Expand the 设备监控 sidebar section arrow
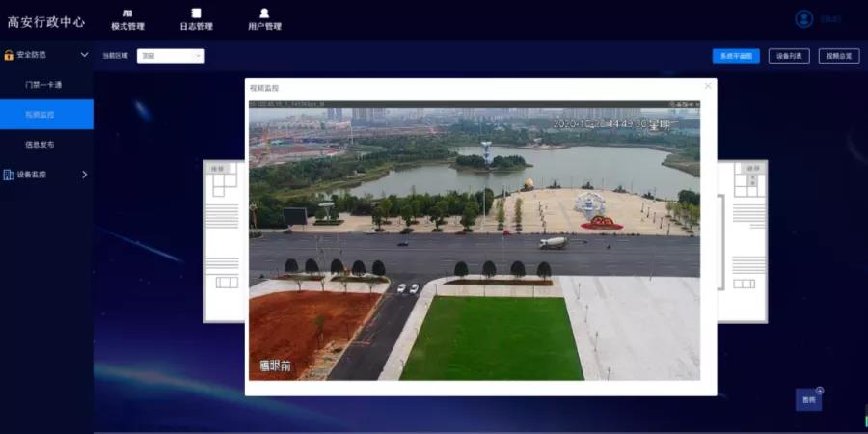This screenshot has height=434, width=868. pyautogui.click(x=85, y=175)
